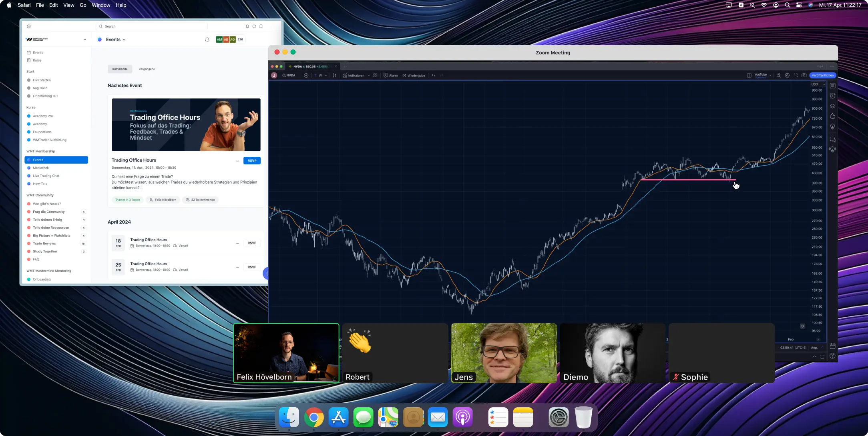Open a new chart tab with the plus icon
Image resolution: width=868 pixels, height=436 pixels.
pos(345,66)
